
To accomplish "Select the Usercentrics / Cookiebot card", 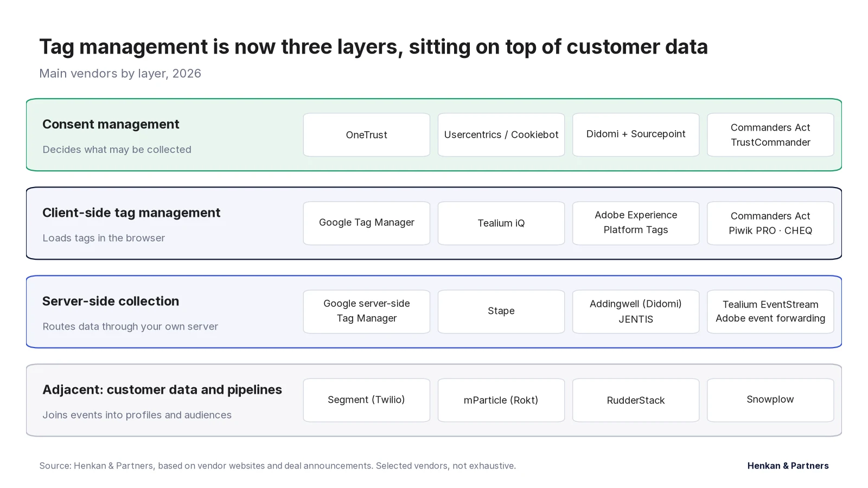I will pyautogui.click(x=501, y=135).
